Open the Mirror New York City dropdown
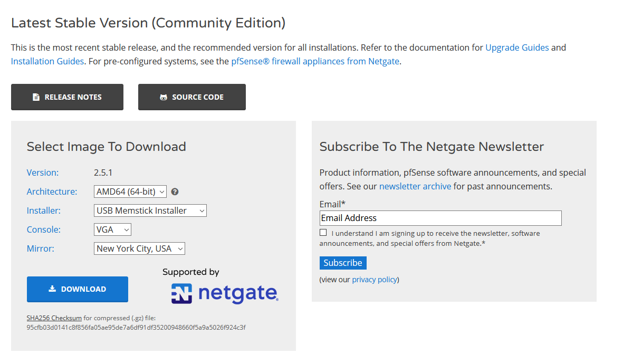The height and width of the screenshot is (364, 623). point(139,249)
